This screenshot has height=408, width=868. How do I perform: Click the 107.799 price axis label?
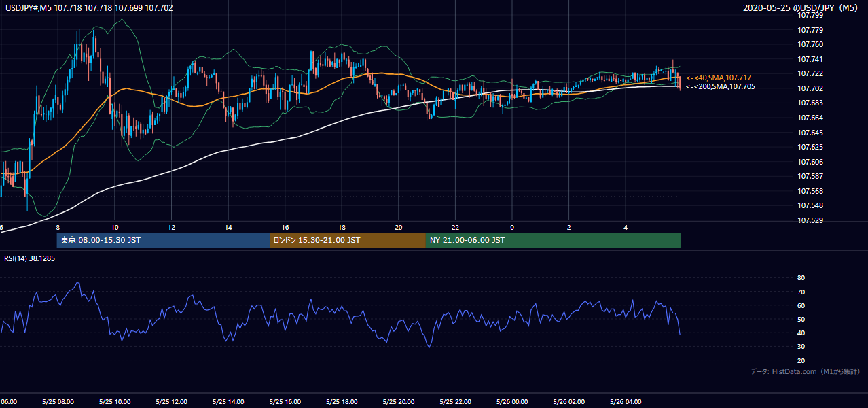[810, 15]
